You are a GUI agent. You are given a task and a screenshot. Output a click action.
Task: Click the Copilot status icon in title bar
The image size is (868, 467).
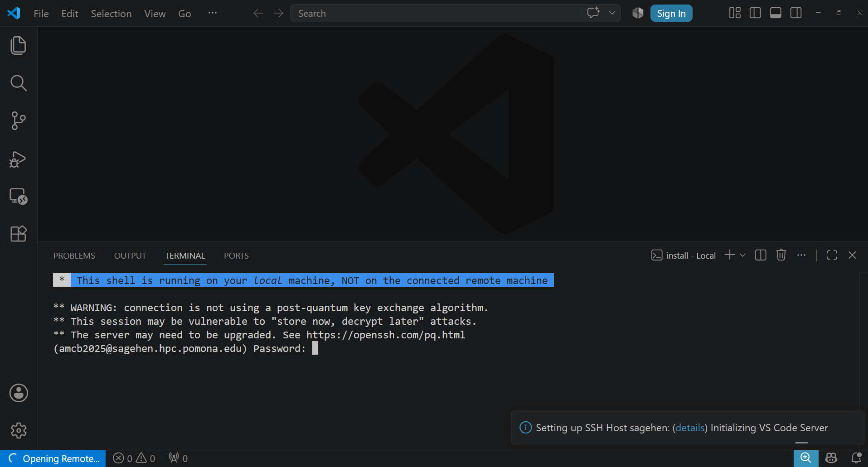tap(638, 13)
